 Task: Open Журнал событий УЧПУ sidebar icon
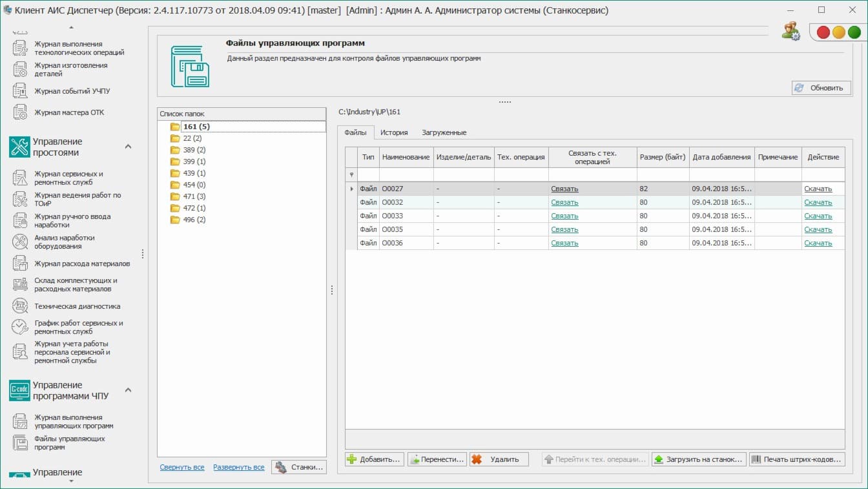coord(20,91)
